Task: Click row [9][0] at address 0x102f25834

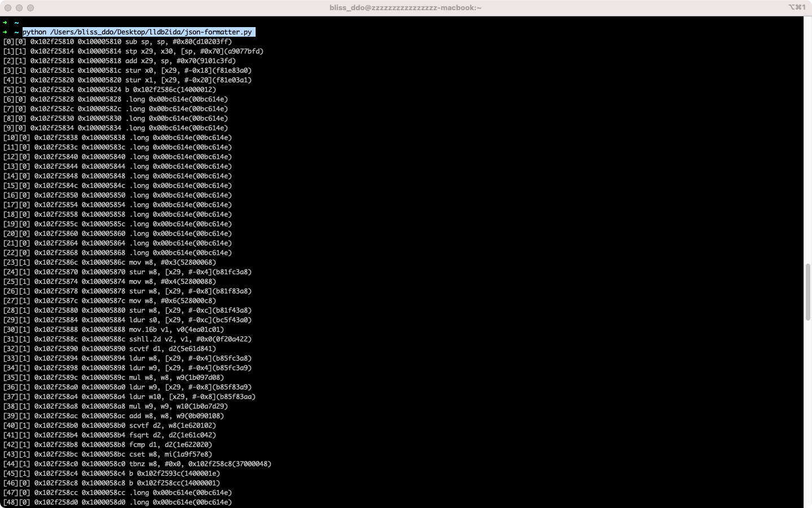Action: coord(116,128)
